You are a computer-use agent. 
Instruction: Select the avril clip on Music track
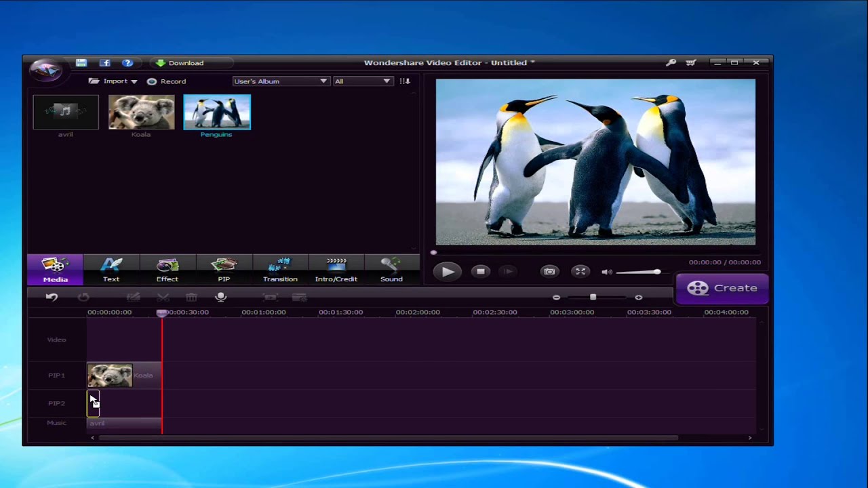pyautogui.click(x=124, y=423)
